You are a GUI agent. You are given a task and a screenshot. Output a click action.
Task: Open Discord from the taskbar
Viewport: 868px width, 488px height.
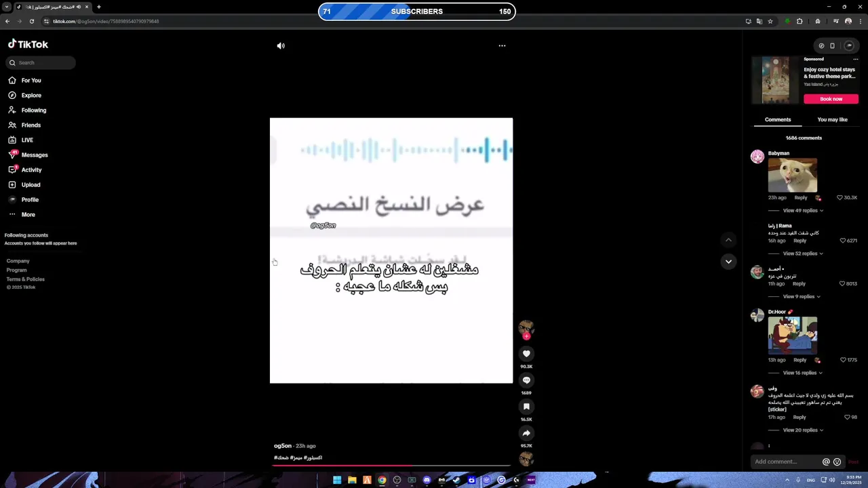coord(427,480)
